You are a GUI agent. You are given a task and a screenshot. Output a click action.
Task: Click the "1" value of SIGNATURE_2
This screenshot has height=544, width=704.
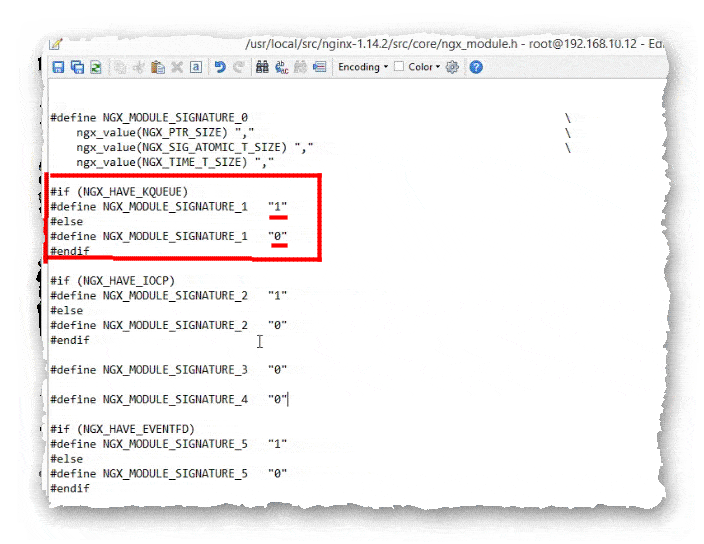click(277, 295)
